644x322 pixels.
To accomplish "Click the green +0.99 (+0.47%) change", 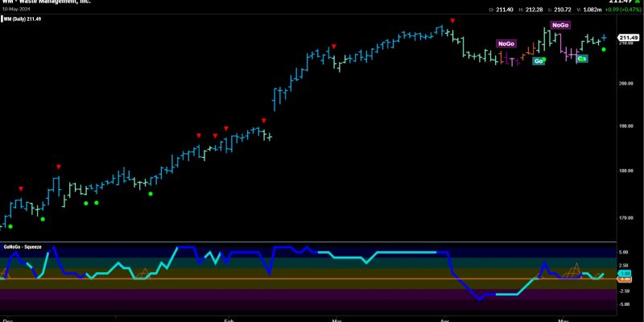I will 622,10.
